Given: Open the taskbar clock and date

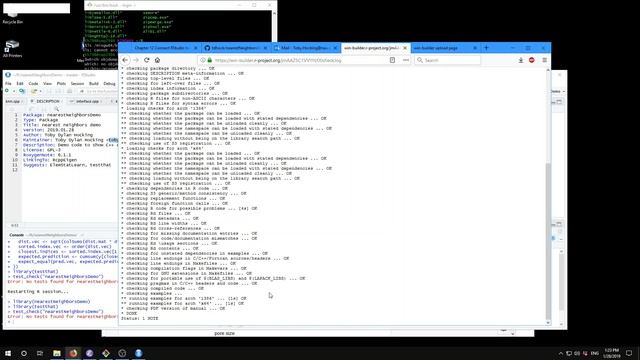Looking at the screenshot, I should [612, 353].
